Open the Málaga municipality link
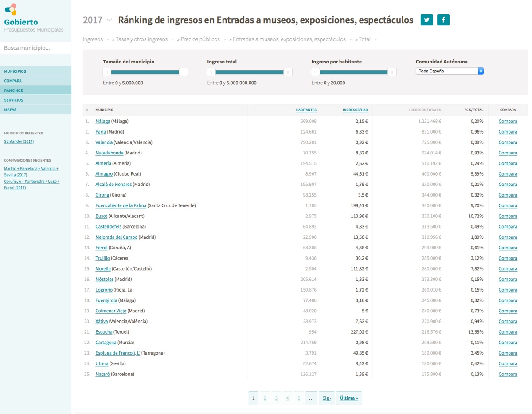This screenshot has height=414, width=532. coord(102,121)
